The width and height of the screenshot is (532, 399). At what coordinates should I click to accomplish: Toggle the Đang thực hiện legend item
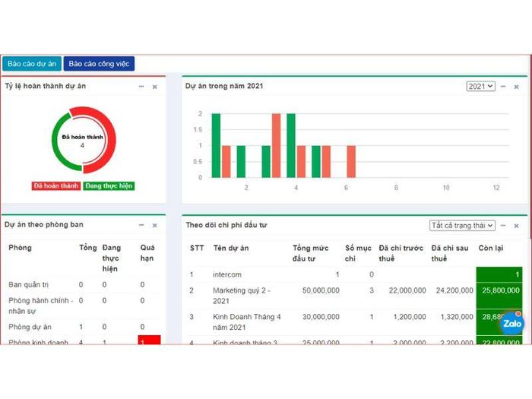point(109,185)
